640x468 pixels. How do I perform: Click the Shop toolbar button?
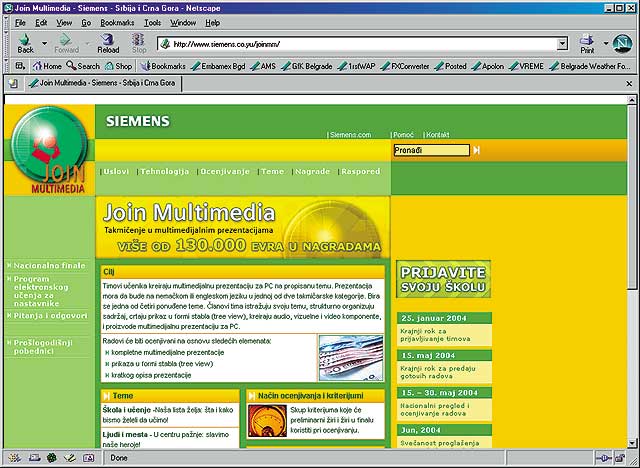(118, 66)
